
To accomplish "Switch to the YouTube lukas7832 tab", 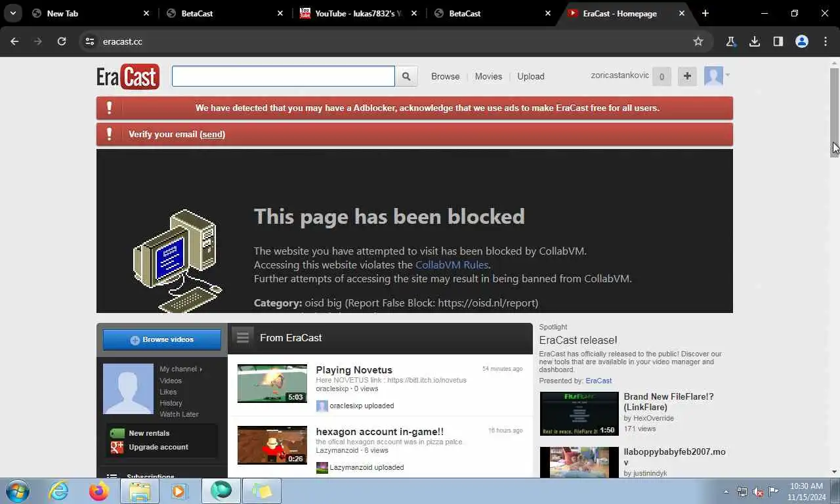I will click(x=358, y=13).
